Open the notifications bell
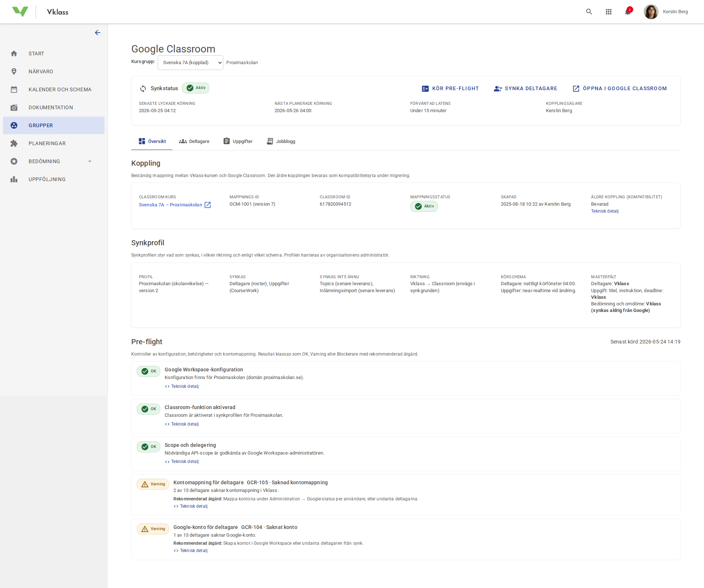Screen dimensions: 704x588 pos(628,12)
